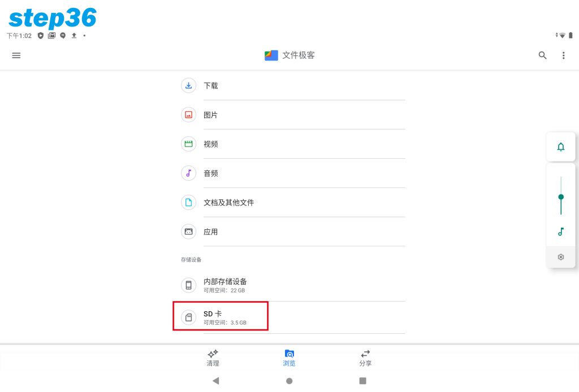
Task: Tap the shield icon in status bar
Action: tap(41, 36)
